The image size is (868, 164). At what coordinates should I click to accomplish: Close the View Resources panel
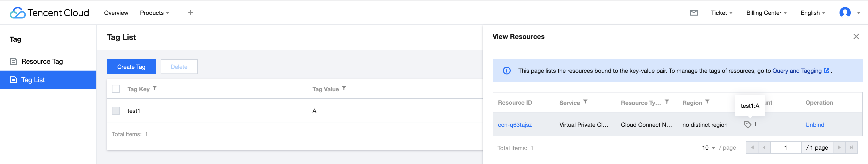pos(856,36)
